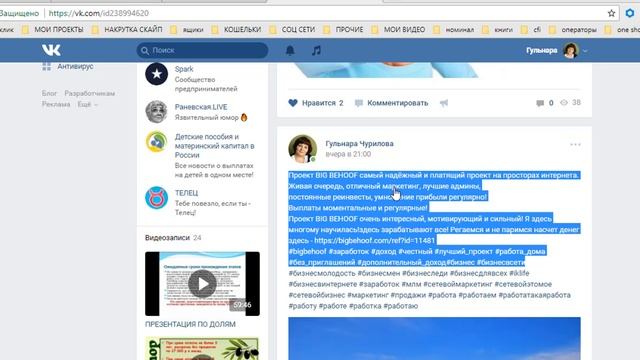
Task: Open Детские пособия и материнский капитал link
Action: point(215,146)
